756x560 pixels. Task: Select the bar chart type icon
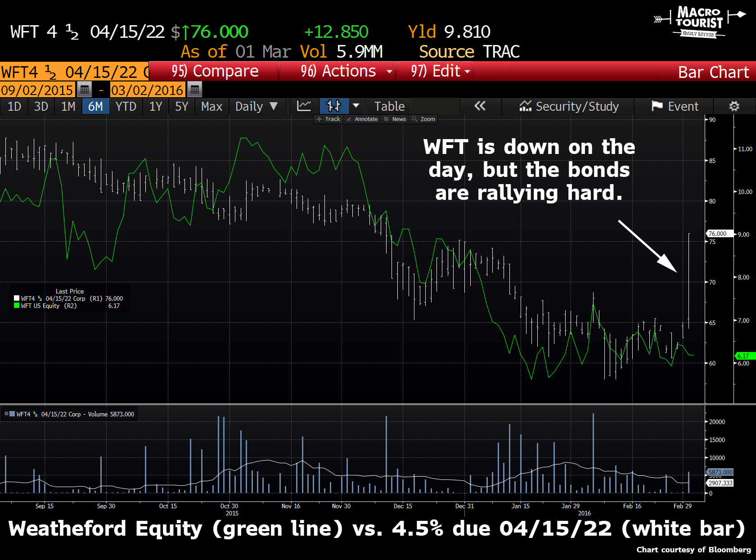[x=334, y=106]
